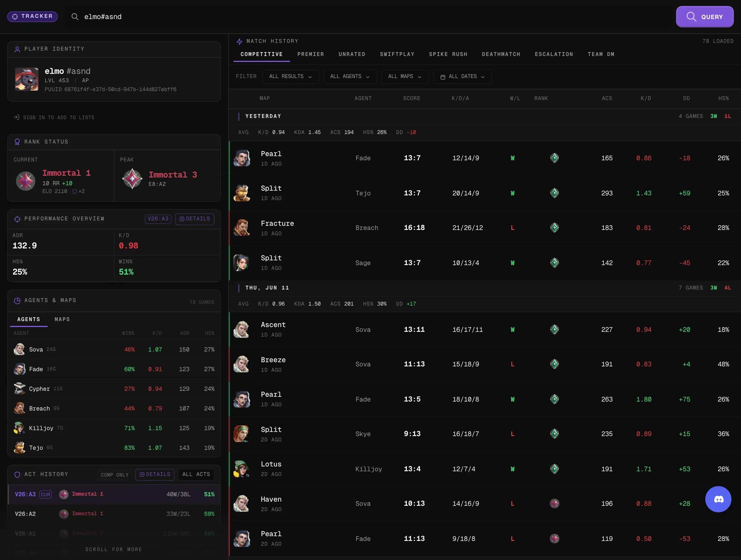Open Performance Overview Details
The width and height of the screenshot is (741, 560).
pyautogui.click(x=194, y=219)
